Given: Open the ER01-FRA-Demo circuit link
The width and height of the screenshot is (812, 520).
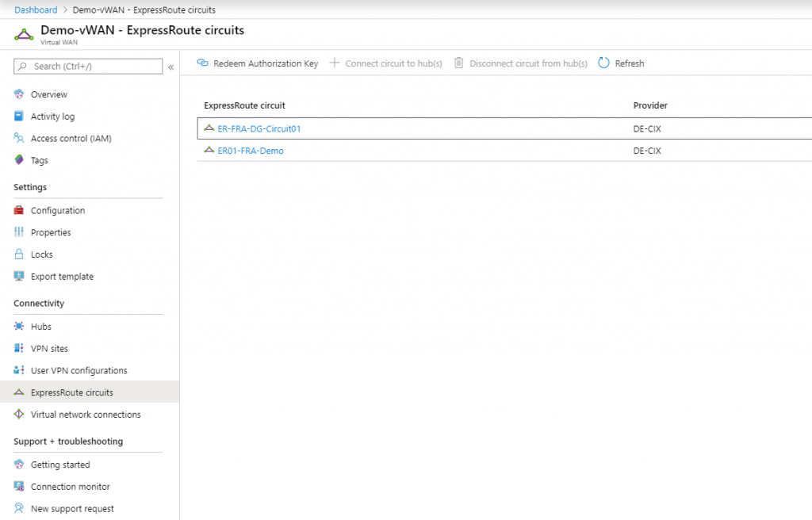Looking at the screenshot, I should click(x=251, y=151).
